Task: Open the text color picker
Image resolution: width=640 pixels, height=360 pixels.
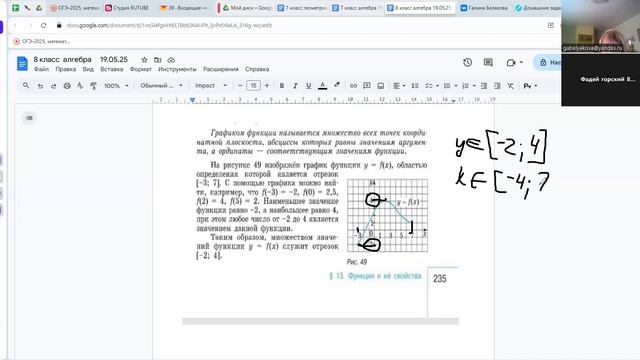Action: 322,86
